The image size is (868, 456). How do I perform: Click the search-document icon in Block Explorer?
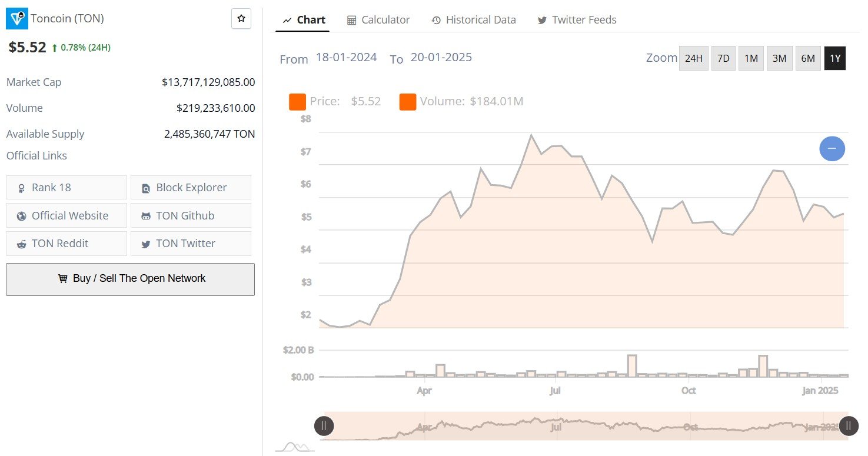pyautogui.click(x=146, y=188)
